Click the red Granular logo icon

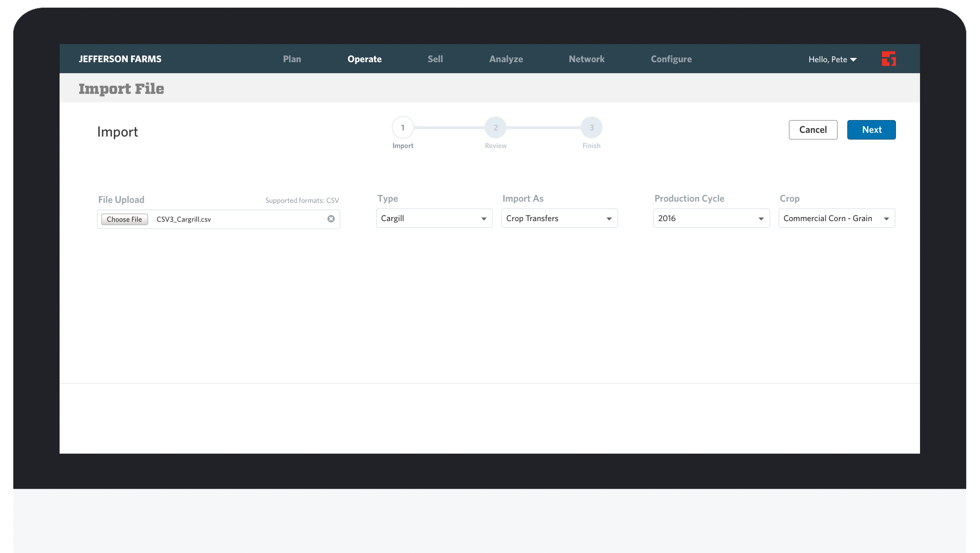point(889,59)
